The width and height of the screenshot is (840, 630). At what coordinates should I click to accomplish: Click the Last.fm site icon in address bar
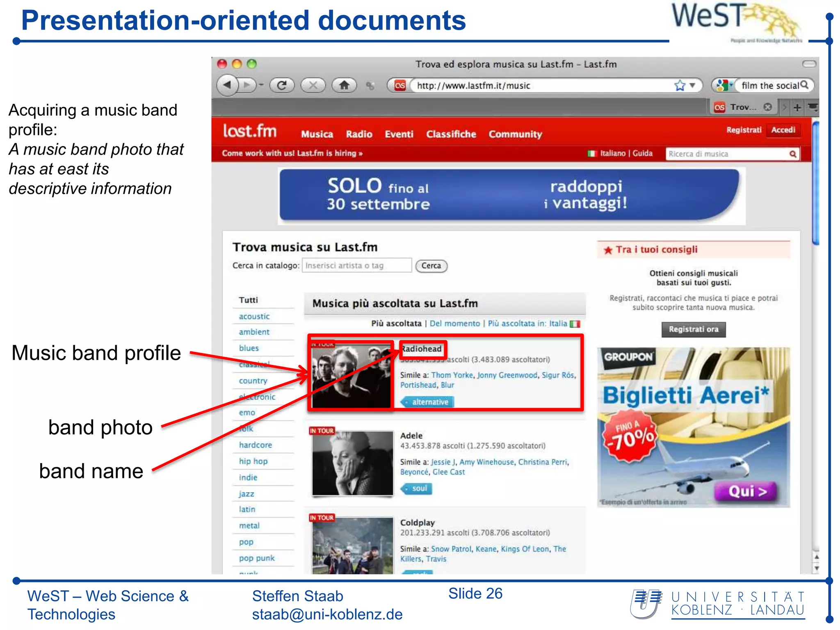pyautogui.click(x=400, y=85)
